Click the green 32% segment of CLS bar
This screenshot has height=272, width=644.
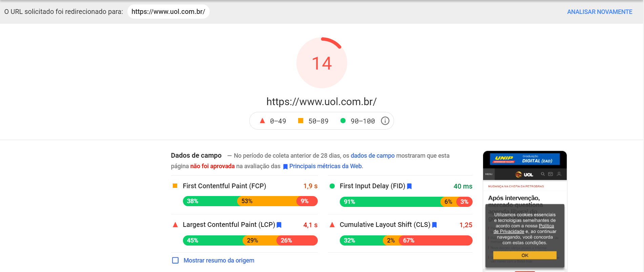click(x=361, y=240)
